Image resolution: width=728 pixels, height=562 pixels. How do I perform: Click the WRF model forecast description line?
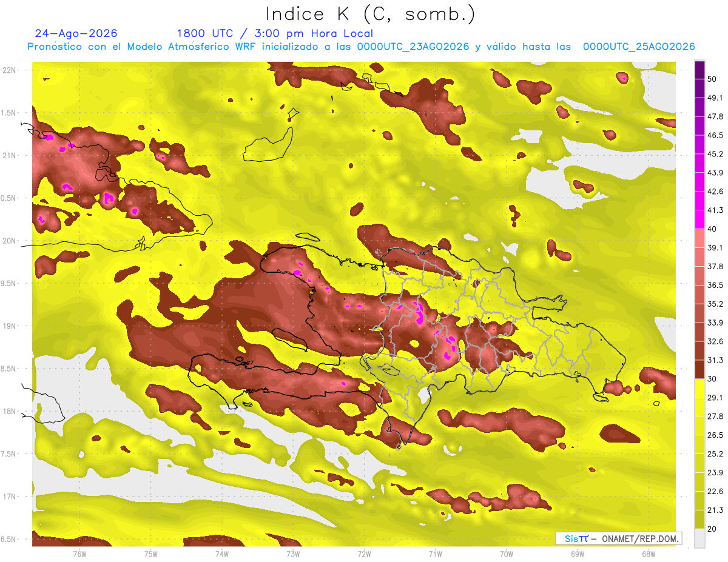[361, 47]
